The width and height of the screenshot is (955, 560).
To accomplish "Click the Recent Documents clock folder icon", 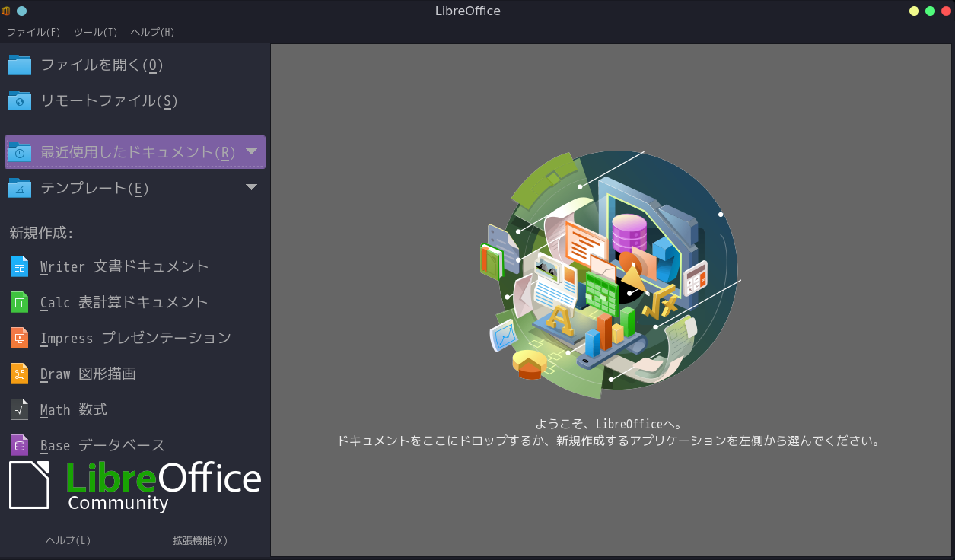I will pos(20,152).
